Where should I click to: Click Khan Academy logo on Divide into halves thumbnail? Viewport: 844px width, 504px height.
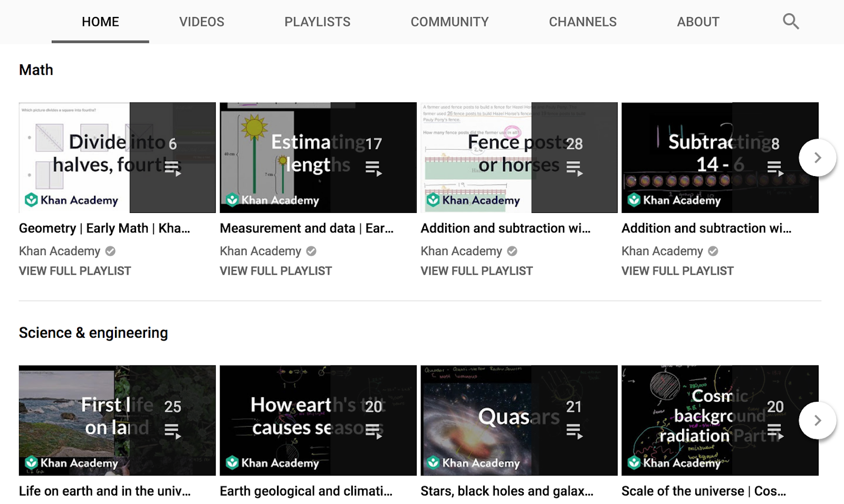(x=71, y=200)
